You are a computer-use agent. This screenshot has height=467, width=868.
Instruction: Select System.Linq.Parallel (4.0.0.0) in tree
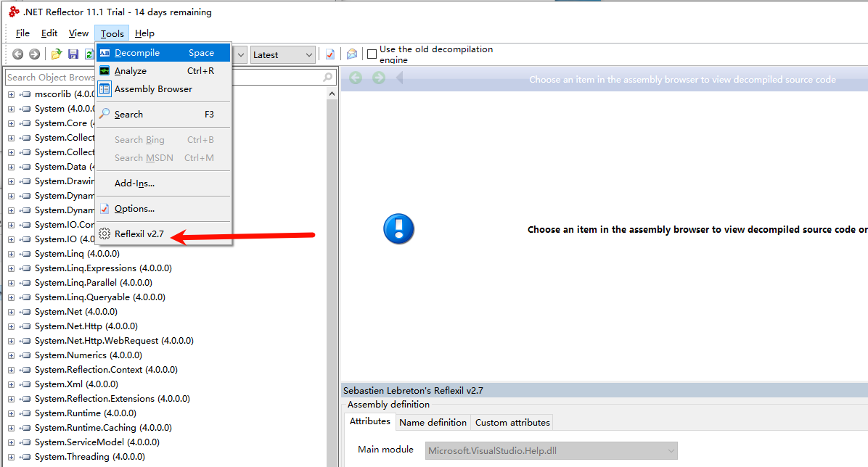tap(94, 282)
